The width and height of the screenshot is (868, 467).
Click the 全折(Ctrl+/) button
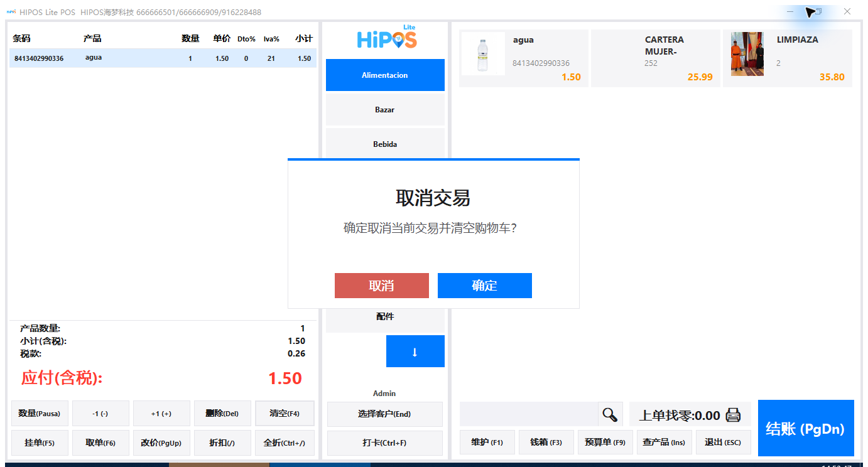point(285,443)
